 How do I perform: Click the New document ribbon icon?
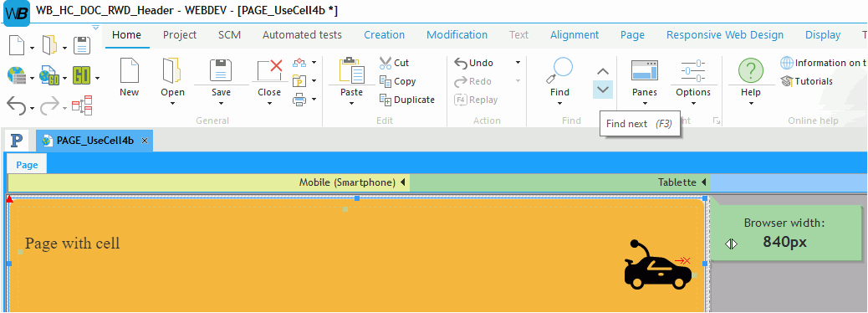click(129, 69)
